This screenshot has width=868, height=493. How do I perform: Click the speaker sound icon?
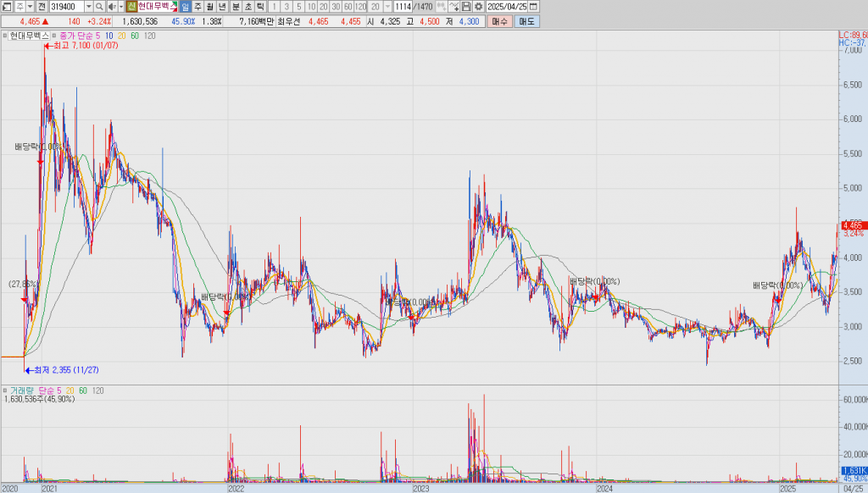(111, 6)
